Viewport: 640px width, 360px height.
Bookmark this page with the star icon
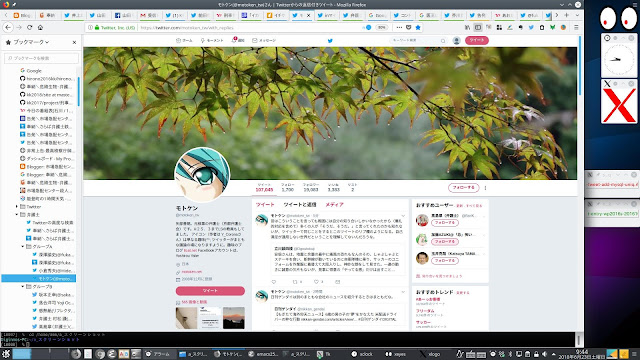tap(418, 27)
